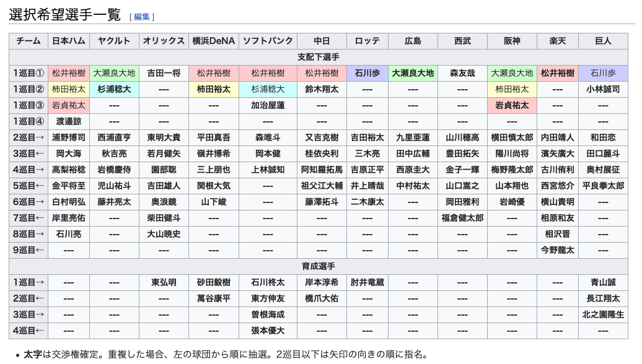Click the 大山暁史 cell

[x=164, y=234]
